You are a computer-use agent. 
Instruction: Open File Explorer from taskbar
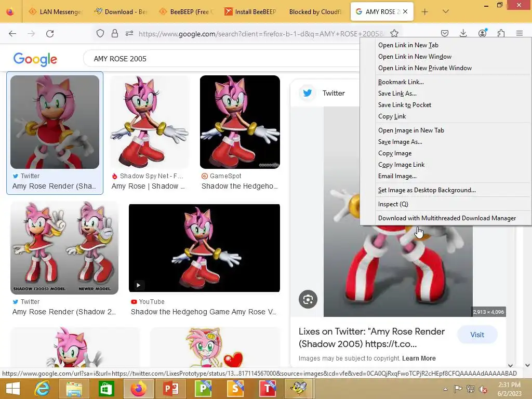click(74, 388)
